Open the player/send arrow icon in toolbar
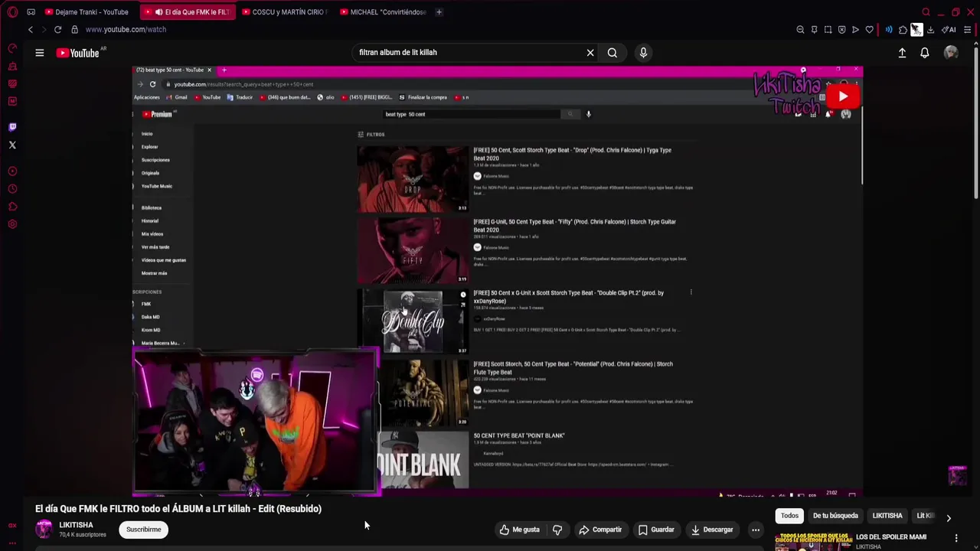Image resolution: width=980 pixels, height=551 pixels. pos(855,30)
